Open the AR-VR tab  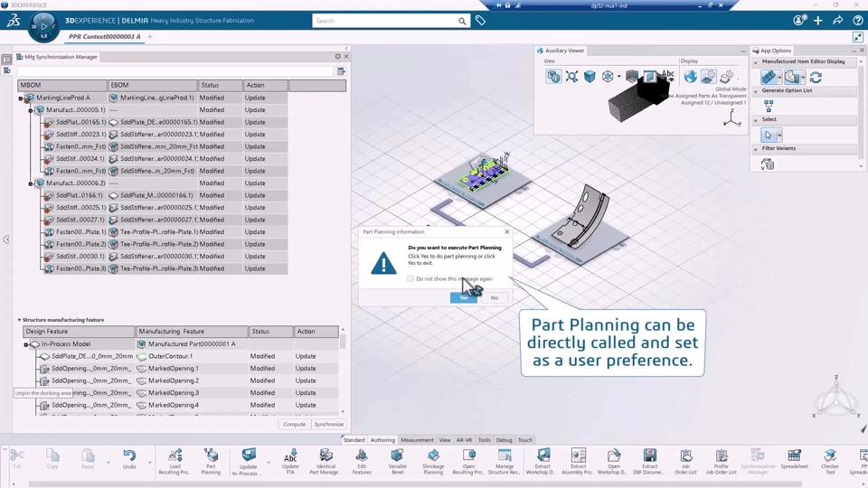[x=464, y=440]
